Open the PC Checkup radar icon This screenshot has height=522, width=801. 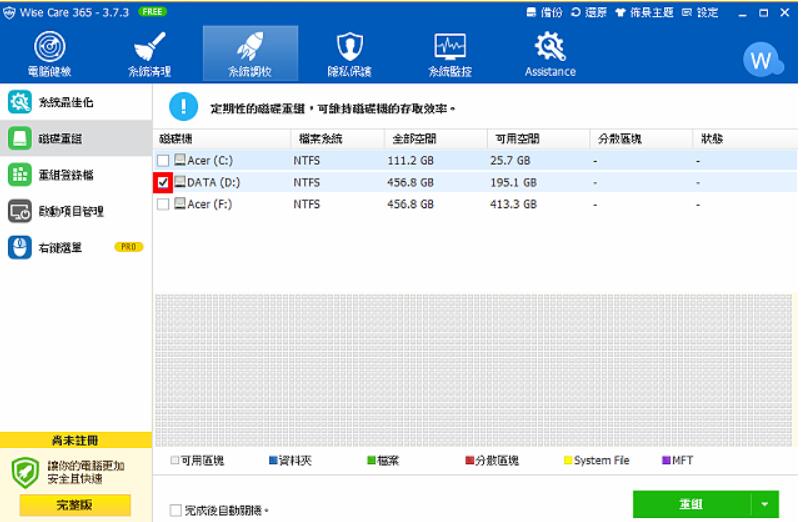[50, 46]
